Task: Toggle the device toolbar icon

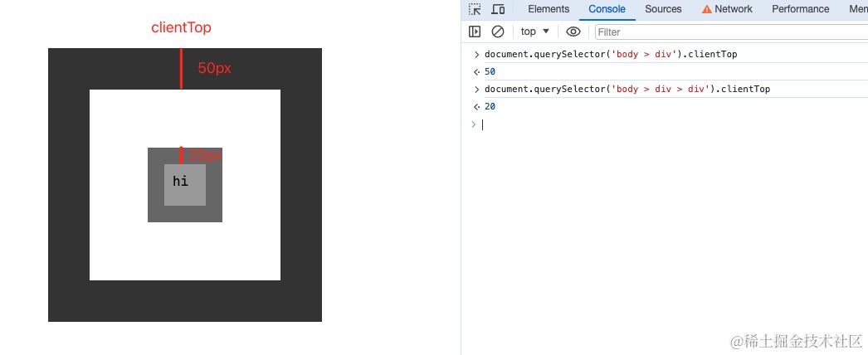Action: [x=498, y=9]
